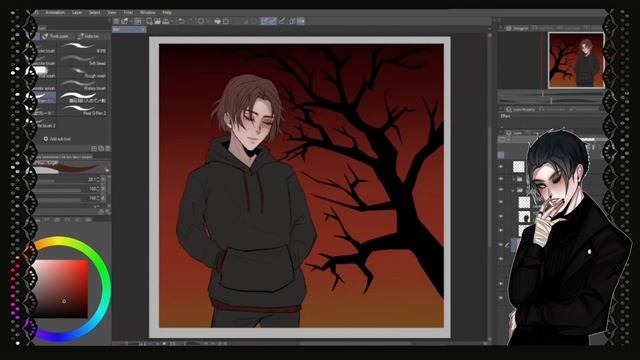This screenshot has width=640, height=360.
Task: Close the open canvas document tab
Action: click(143, 29)
